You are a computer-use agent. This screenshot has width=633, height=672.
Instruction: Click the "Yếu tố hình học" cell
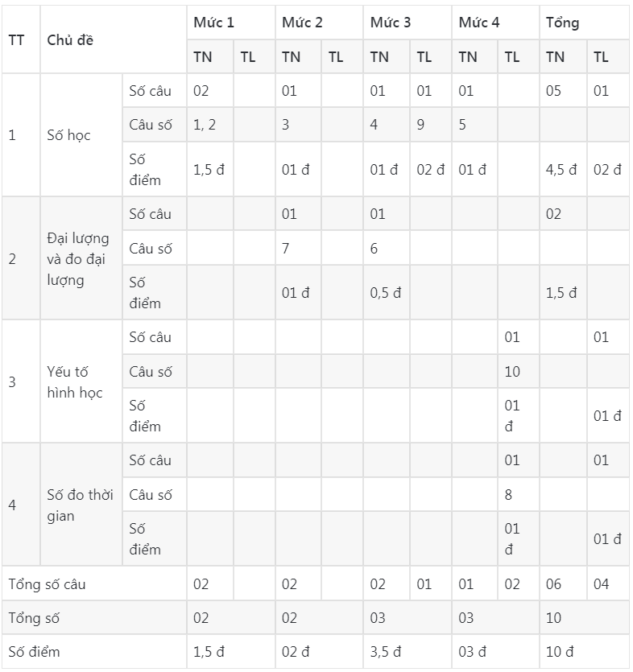pos(81,381)
